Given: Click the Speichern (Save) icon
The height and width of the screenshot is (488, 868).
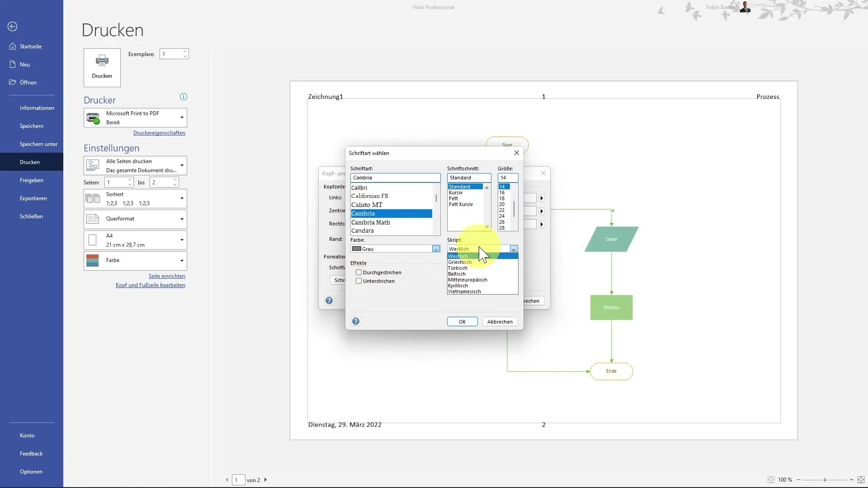Looking at the screenshot, I should click(32, 126).
